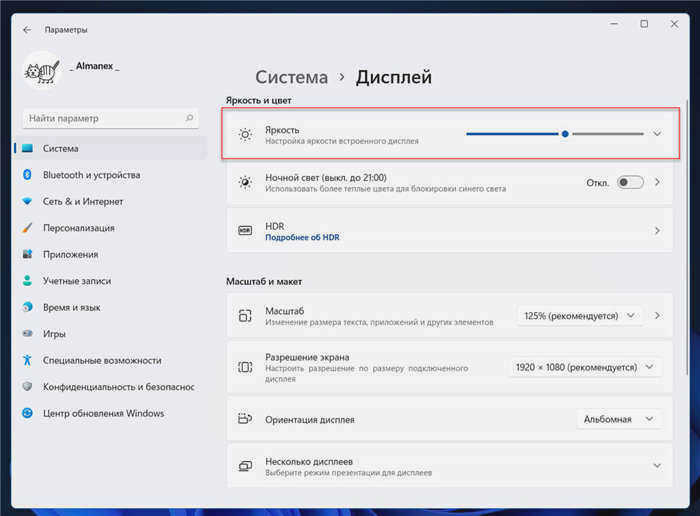Click the brightness sun icon

tap(245, 134)
